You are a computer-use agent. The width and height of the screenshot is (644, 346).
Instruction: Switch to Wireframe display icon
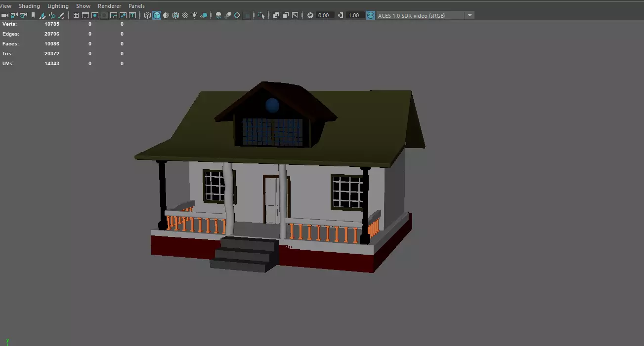(147, 15)
